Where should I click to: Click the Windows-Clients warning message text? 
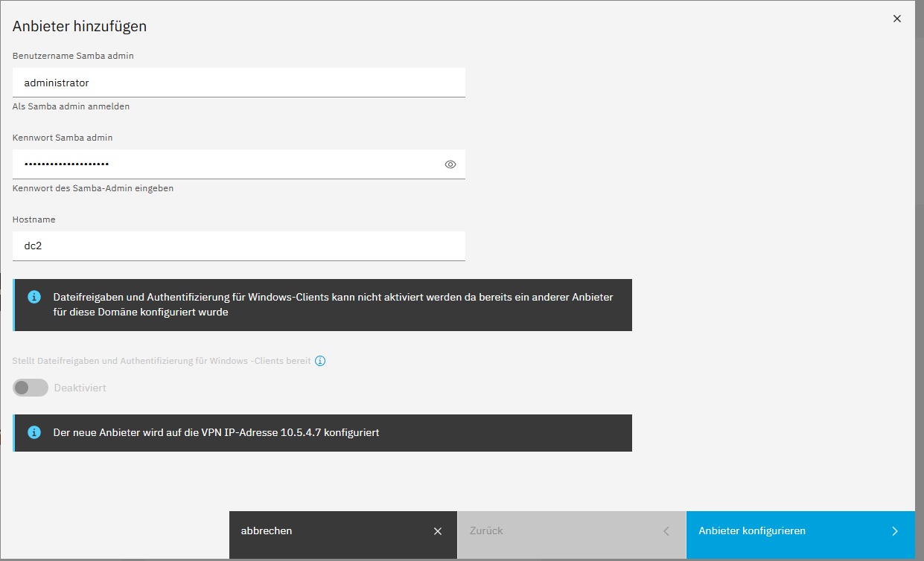click(333, 304)
